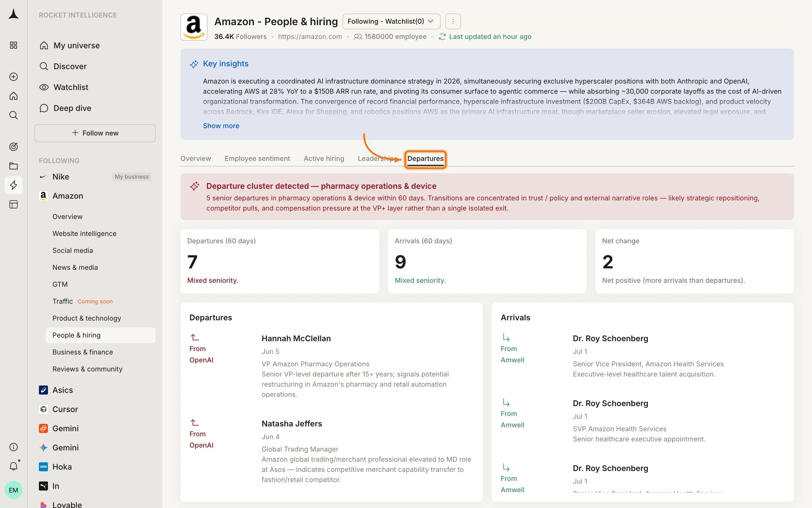Open Reviews & community section

pos(87,369)
